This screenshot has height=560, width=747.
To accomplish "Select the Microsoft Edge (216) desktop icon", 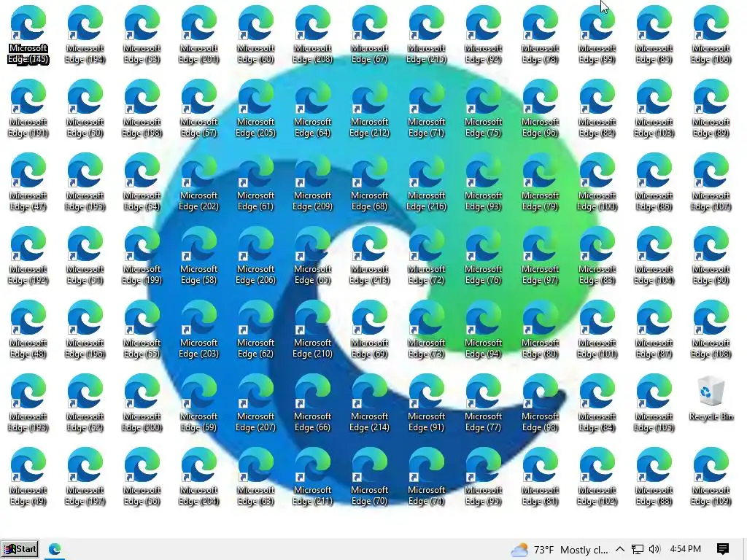I will coord(426,182).
